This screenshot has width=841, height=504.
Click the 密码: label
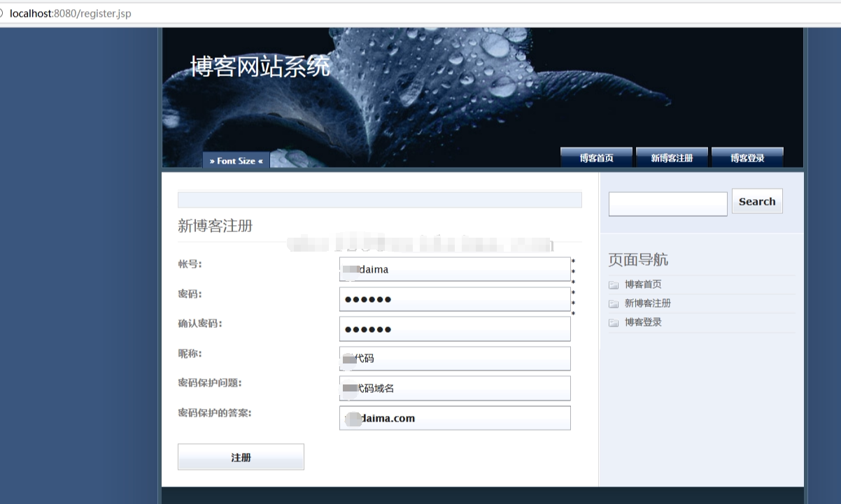[190, 294]
